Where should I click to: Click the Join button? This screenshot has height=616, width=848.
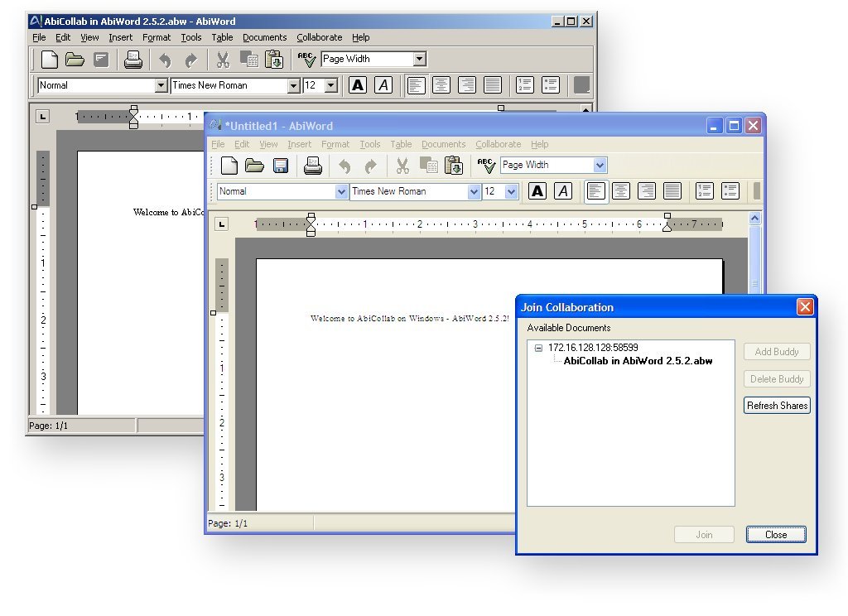coord(704,535)
